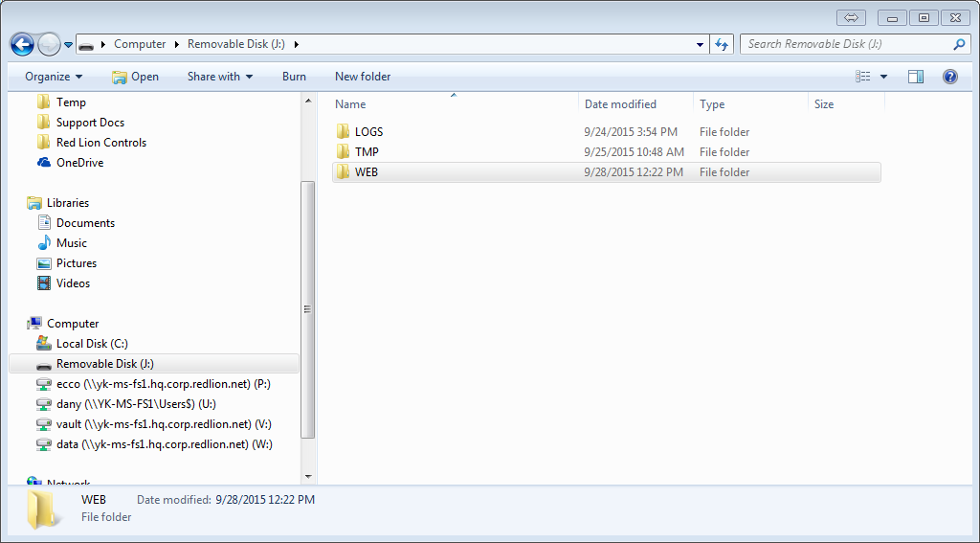This screenshot has width=980, height=543.
Task: Change your view with the view icon
Action: [x=862, y=77]
